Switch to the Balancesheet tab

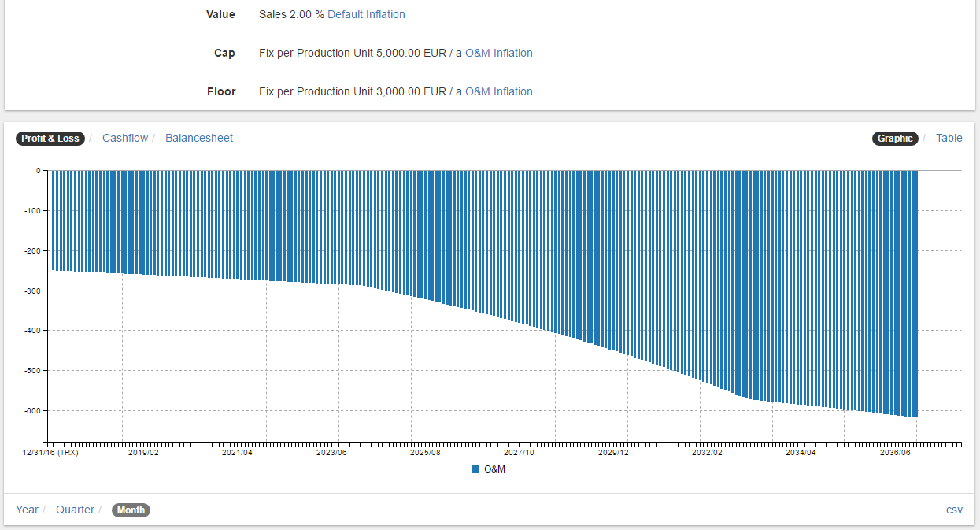pyautogui.click(x=199, y=138)
